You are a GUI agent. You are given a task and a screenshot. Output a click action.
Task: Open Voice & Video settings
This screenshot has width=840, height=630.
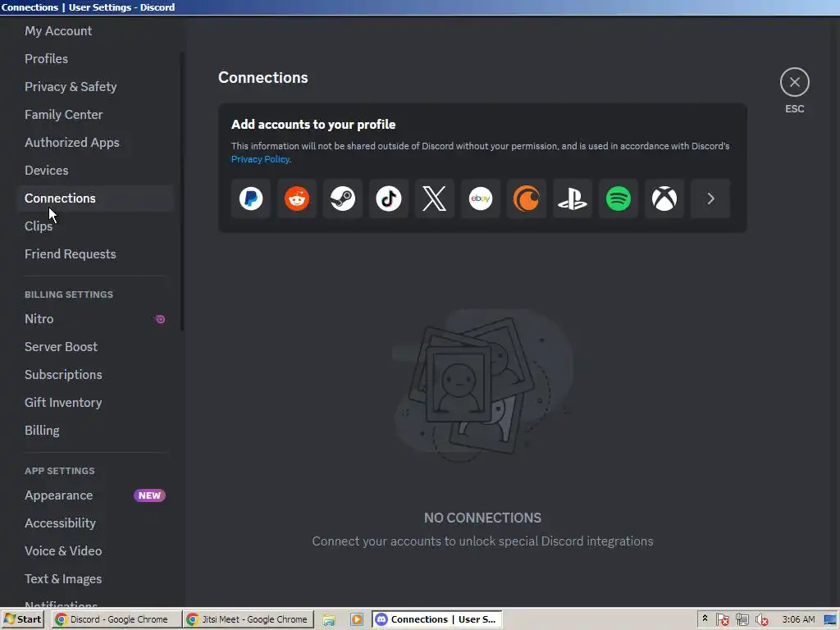click(x=95, y=550)
